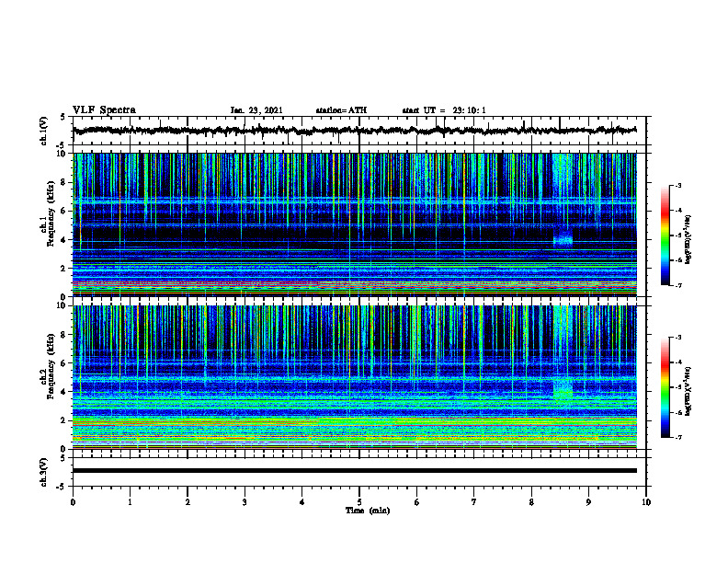Click the ch.1 voltage waveform trace

[x=355, y=131]
